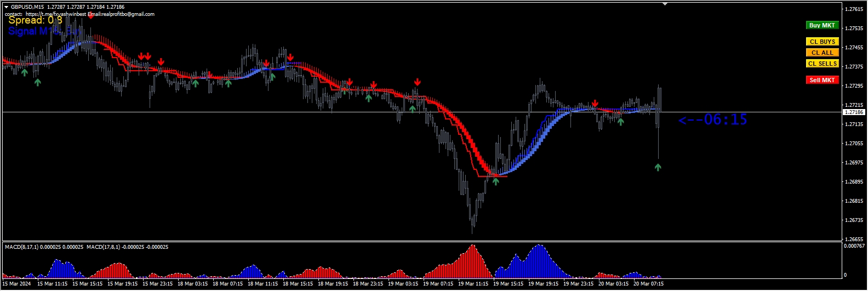Click the Telegram contact link text
The image size is (868, 291).
[56, 14]
